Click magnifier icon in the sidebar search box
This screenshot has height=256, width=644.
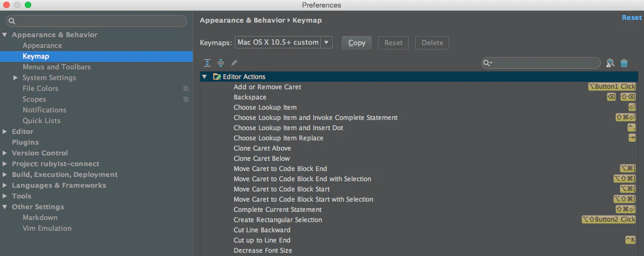12,21
